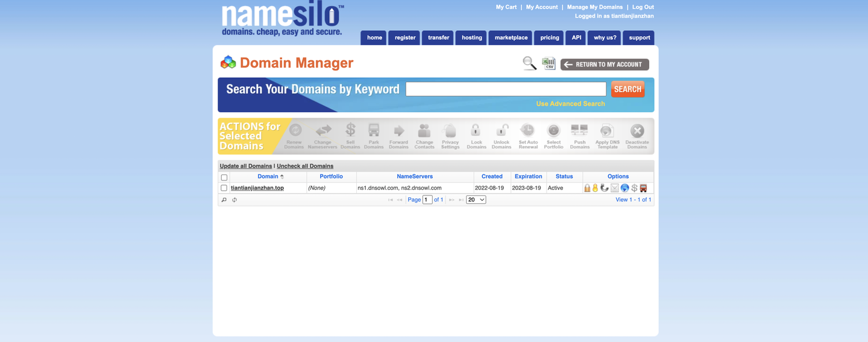Open the API tab
The height and width of the screenshot is (342, 868).
(576, 38)
